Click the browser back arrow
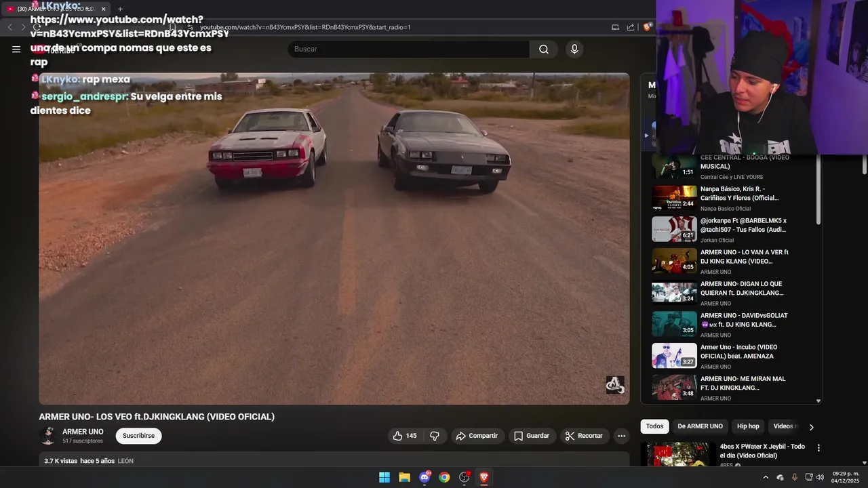Screen dimensions: 868x488 pyautogui.click(x=10, y=27)
